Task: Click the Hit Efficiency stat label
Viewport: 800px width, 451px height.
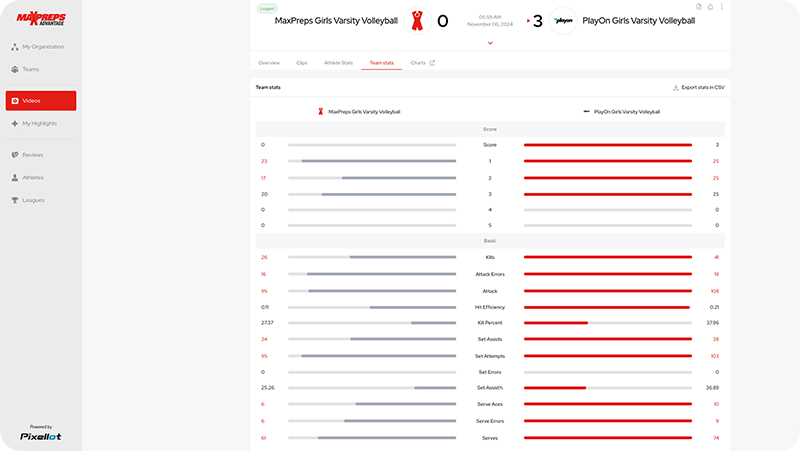Action: 490,307
